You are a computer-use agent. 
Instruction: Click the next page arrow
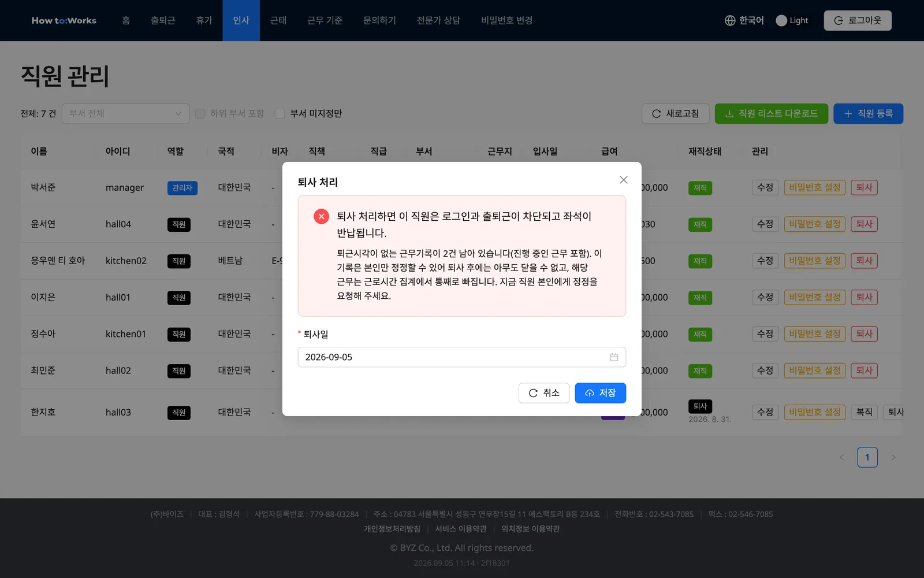pos(893,457)
